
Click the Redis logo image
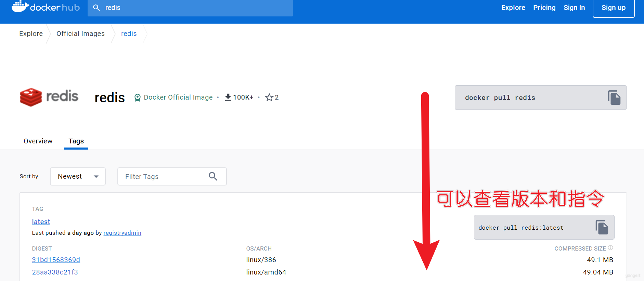(49, 97)
